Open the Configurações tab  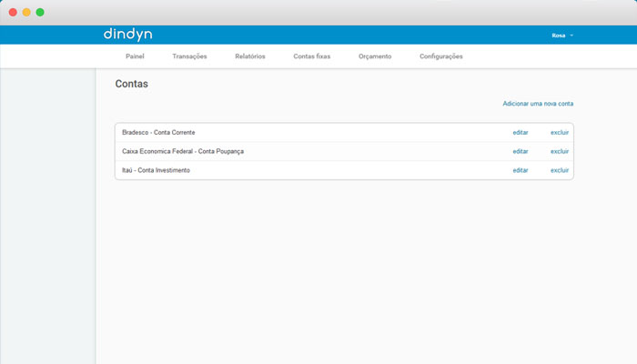pyautogui.click(x=440, y=56)
